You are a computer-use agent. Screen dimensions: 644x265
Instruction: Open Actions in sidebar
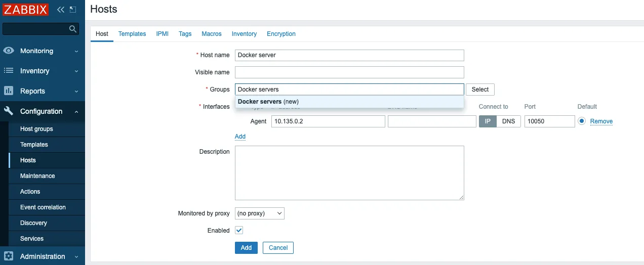click(47, 192)
